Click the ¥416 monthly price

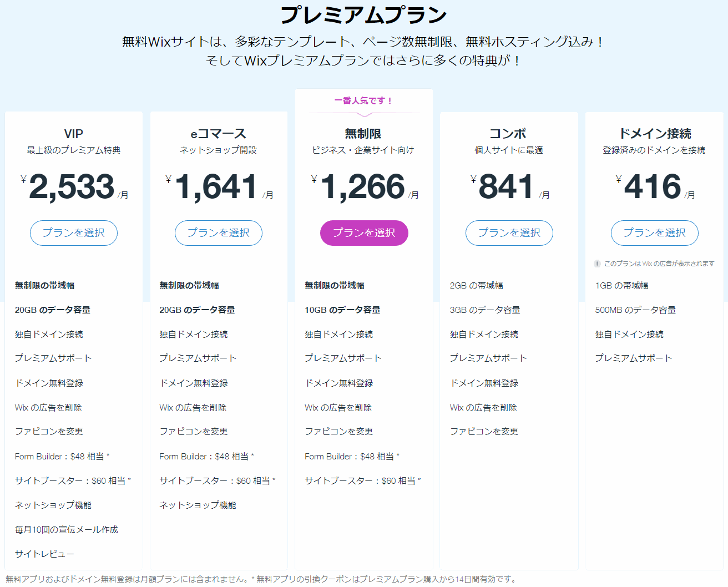[x=655, y=186]
